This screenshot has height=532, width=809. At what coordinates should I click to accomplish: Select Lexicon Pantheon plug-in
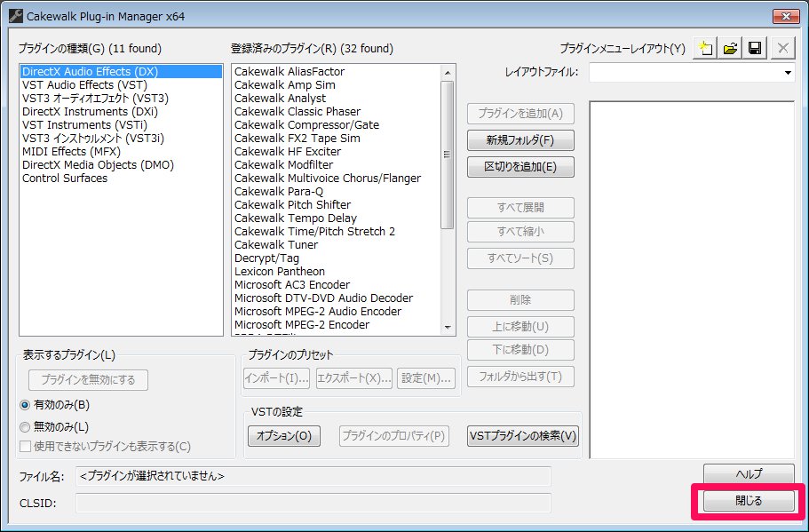point(337,272)
